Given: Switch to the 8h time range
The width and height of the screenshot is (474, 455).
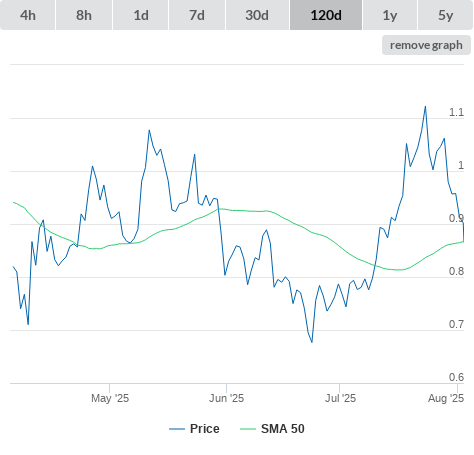Looking at the screenshot, I should tap(84, 15).
